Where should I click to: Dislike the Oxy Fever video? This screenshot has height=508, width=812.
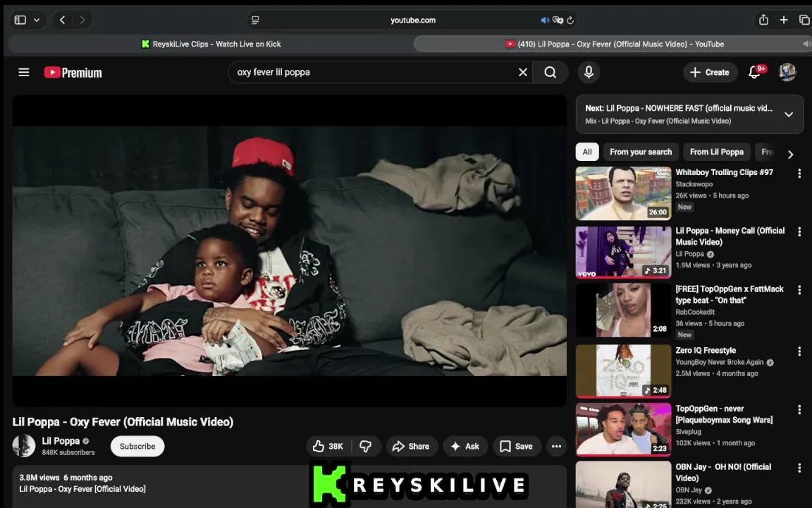(366, 447)
